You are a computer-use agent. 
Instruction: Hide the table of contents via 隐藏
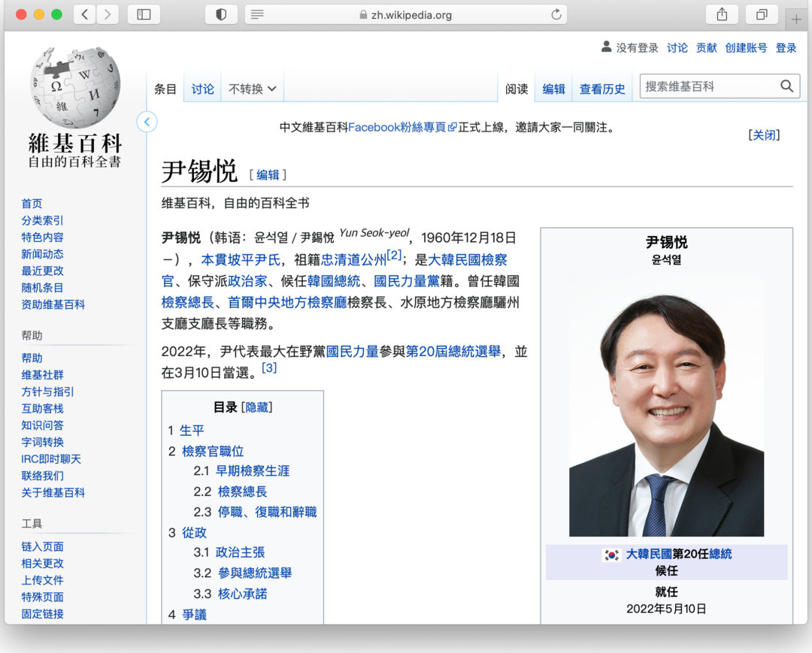[x=257, y=407]
